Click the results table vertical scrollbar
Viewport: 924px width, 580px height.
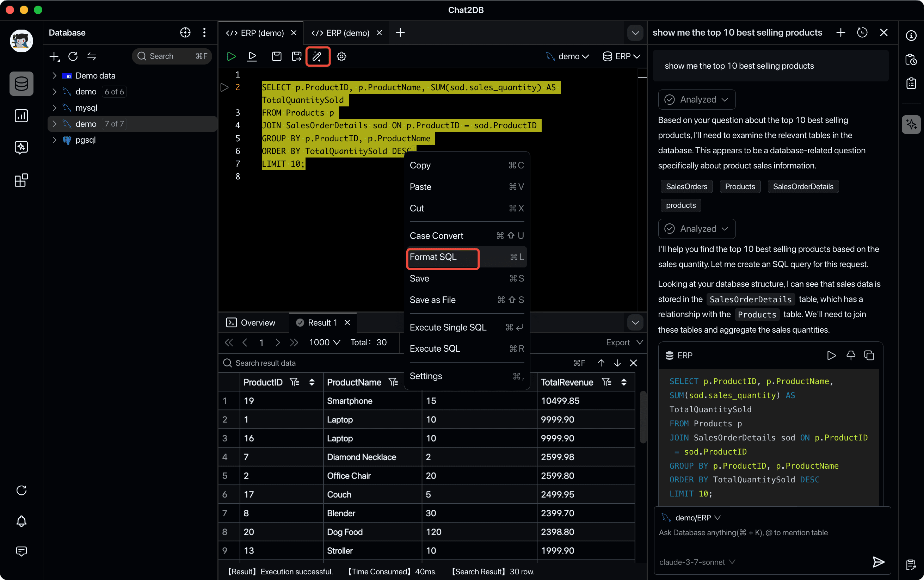pos(643,417)
